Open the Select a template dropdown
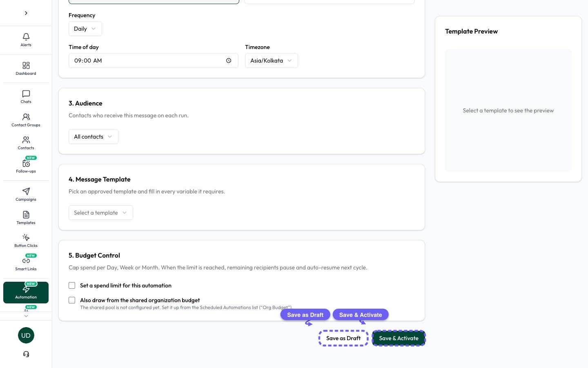Screen dimensions: 588x368 tap(100, 213)
